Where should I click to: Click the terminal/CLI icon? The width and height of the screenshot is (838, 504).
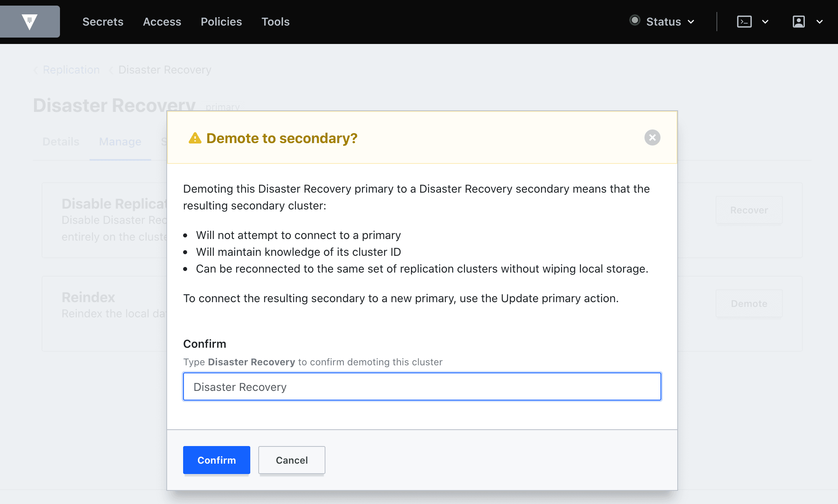[x=744, y=22]
